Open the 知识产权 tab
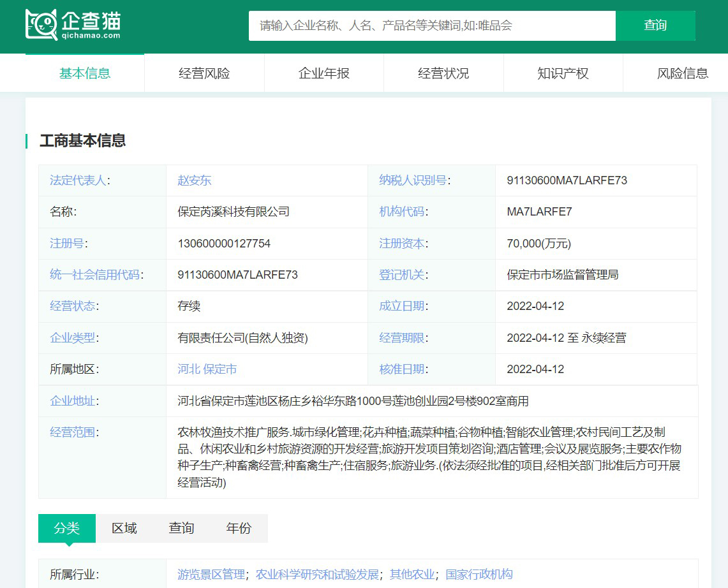 (563, 73)
